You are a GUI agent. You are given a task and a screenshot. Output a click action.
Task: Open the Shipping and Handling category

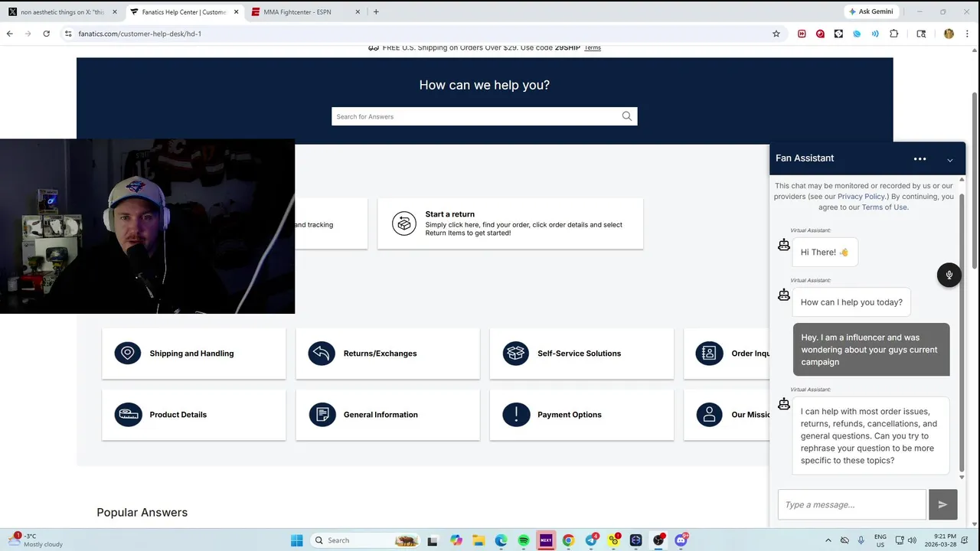tap(194, 354)
